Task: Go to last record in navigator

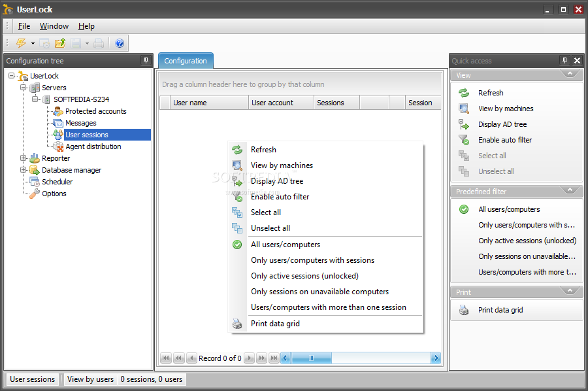Action: tap(274, 358)
